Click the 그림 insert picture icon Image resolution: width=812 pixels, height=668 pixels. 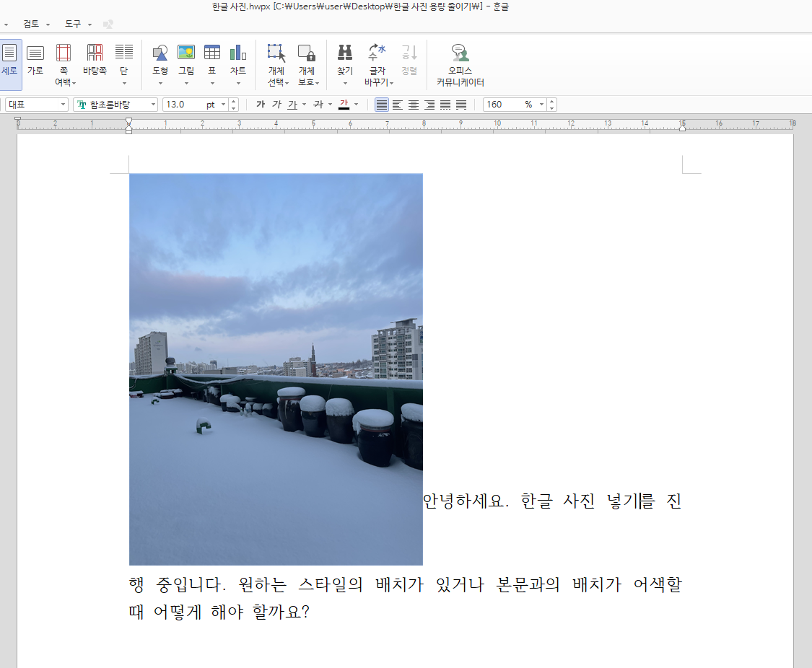186,53
